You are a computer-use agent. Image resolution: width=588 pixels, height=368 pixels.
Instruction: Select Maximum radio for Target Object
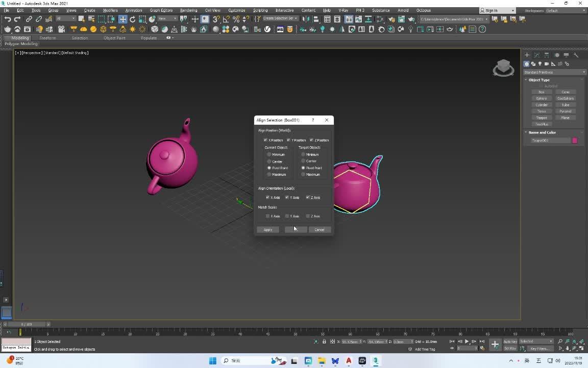(x=303, y=175)
